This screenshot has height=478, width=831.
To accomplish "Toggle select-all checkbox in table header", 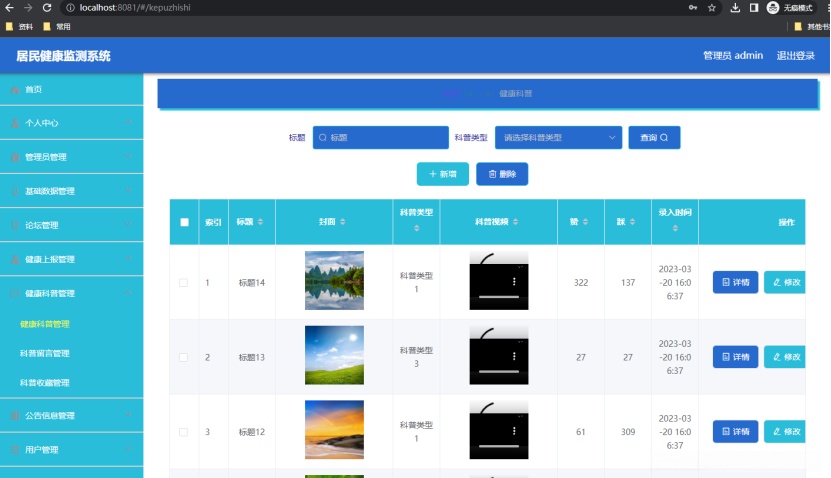I will tap(184, 222).
